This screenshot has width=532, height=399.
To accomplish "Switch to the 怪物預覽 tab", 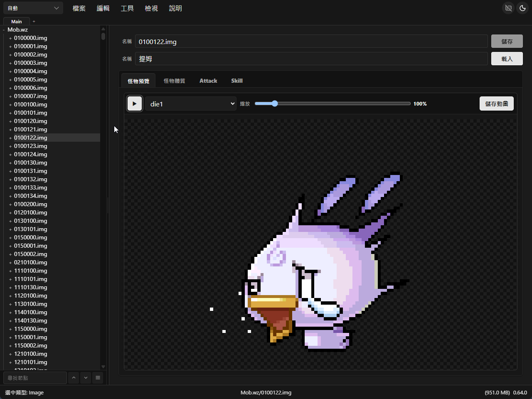I will [138, 81].
